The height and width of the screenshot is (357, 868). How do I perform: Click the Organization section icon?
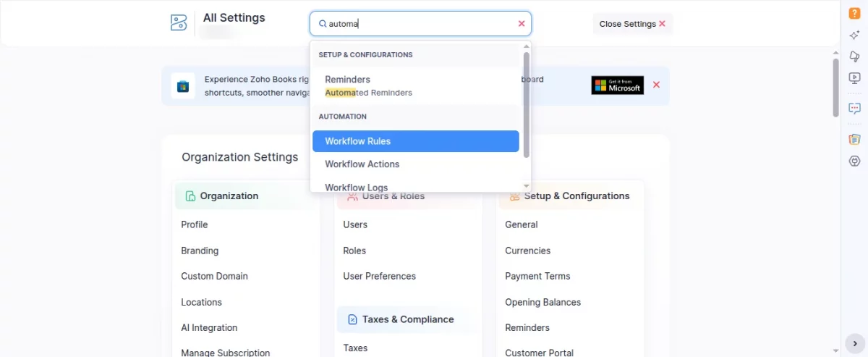191,196
